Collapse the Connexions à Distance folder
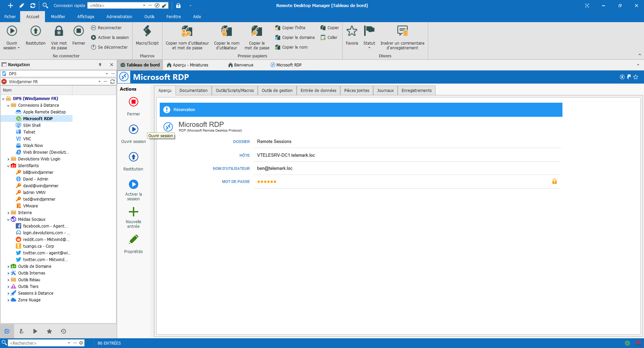 click(x=8, y=105)
